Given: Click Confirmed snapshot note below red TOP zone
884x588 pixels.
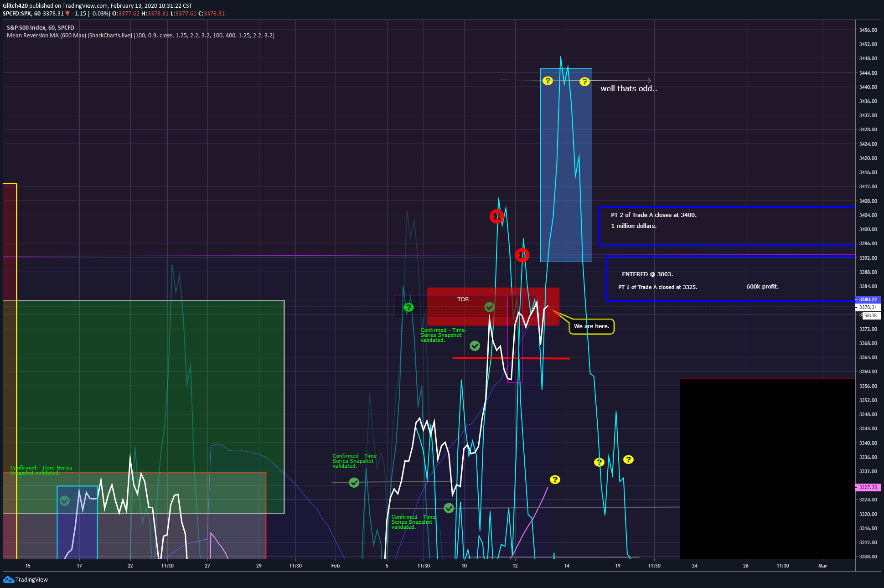Looking at the screenshot, I should tap(443, 335).
